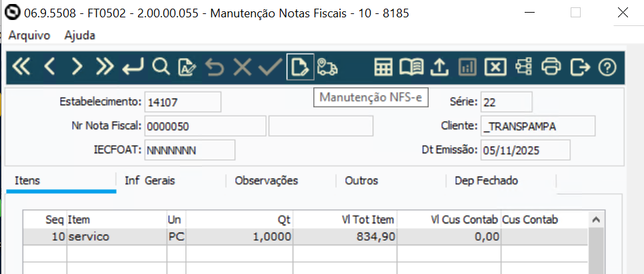
Task: Open the help question mark icon
Action: [607, 67]
